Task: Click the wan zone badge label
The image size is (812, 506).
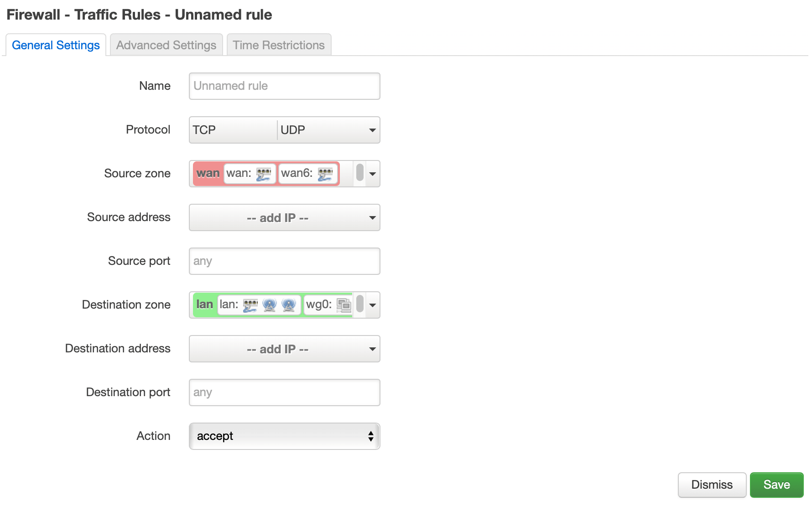Action: pyautogui.click(x=208, y=173)
